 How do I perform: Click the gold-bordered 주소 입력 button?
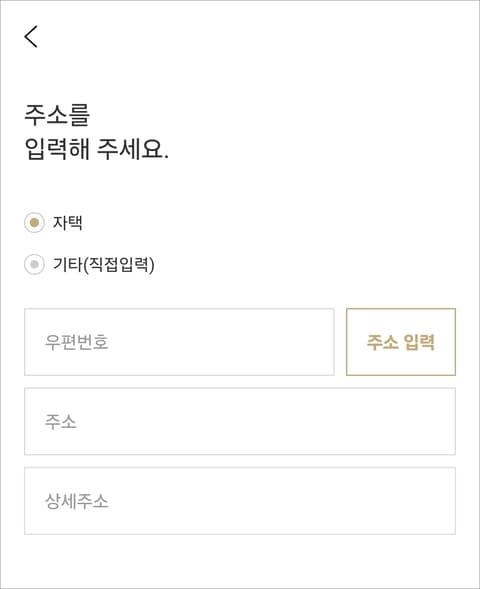click(x=401, y=342)
